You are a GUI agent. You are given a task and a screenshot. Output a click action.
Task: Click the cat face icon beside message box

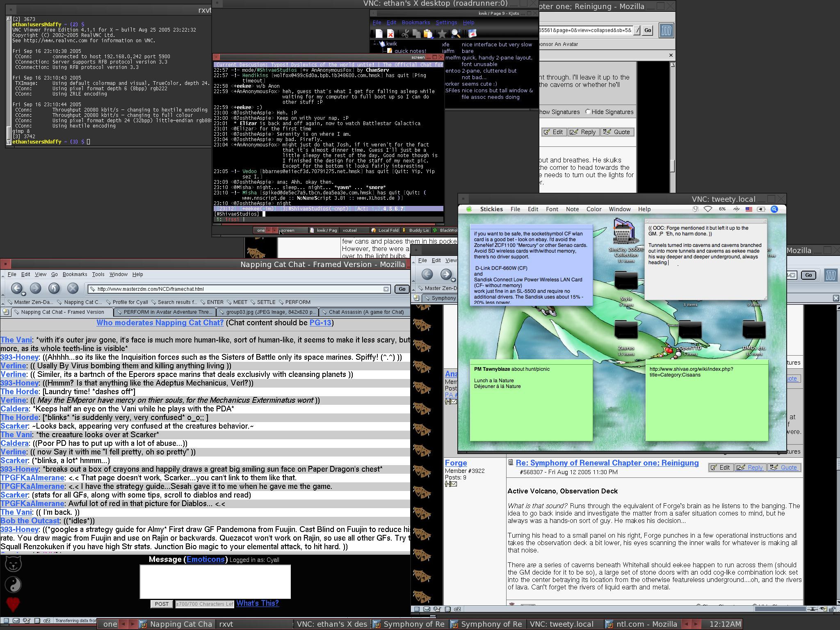(13, 564)
